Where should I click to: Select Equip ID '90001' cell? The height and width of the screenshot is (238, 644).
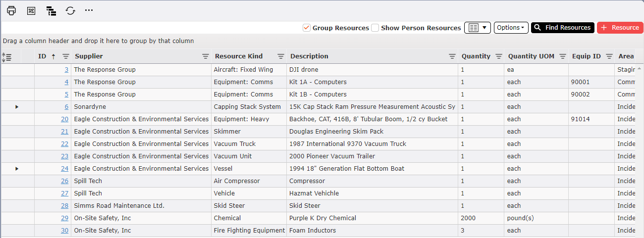click(x=591, y=82)
